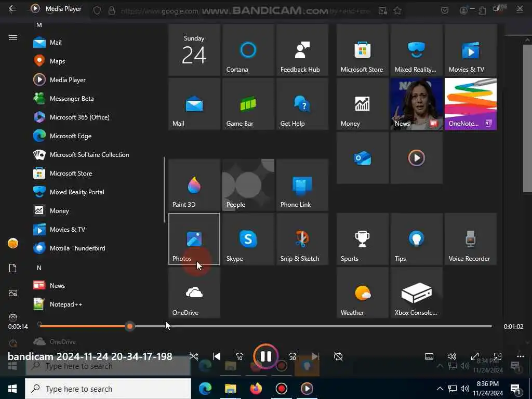
Task: Open the People tile
Action: (248, 185)
